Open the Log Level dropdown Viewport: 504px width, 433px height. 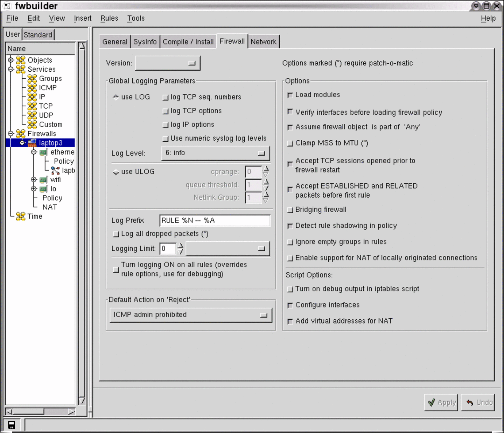tap(215, 153)
